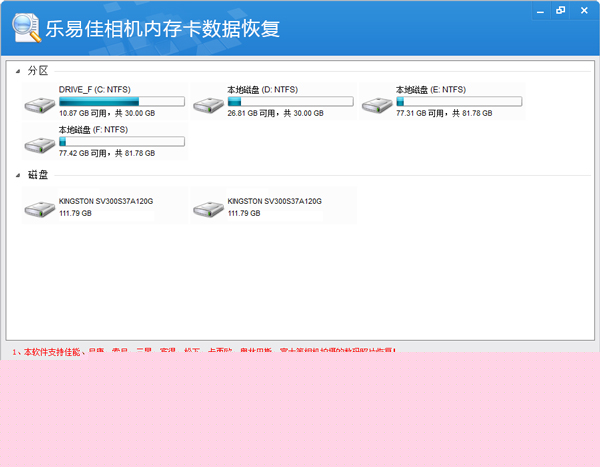Choose the local disk E: drive icon
Viewport: 600px width, 467px height.
tap(376, 105)
